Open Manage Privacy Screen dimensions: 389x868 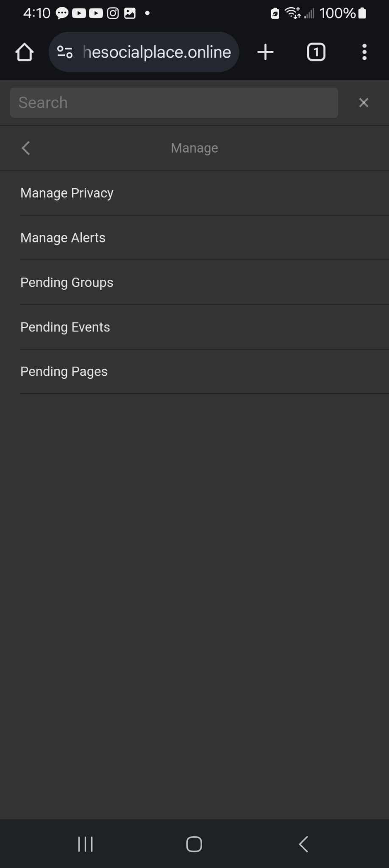coord(67,193)
